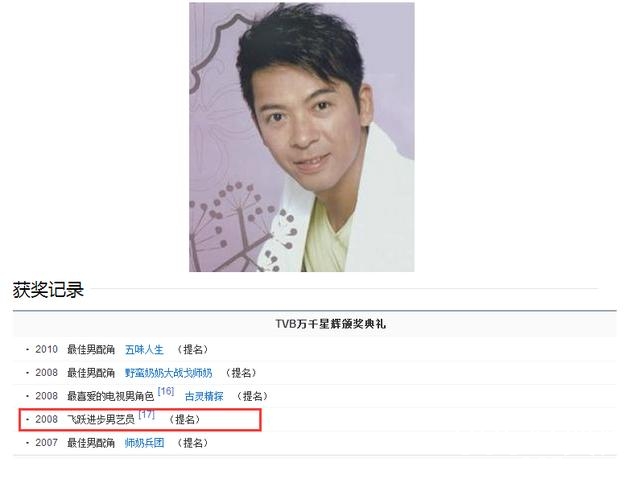The image size is (640, 479).
Task: Jump to reference footnote [16]
Action: coord(166,391)
